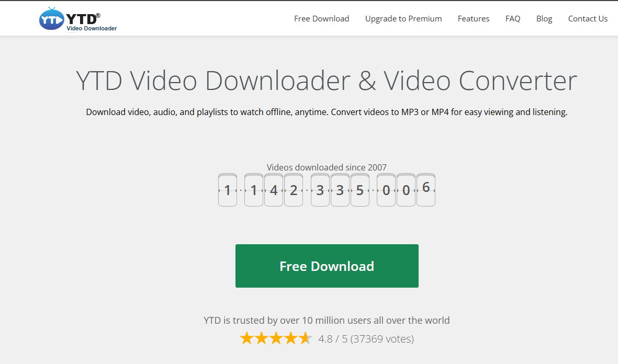Screen dimensions: 618x364
Task: Open the FAQ page
Action: point(513,18)
